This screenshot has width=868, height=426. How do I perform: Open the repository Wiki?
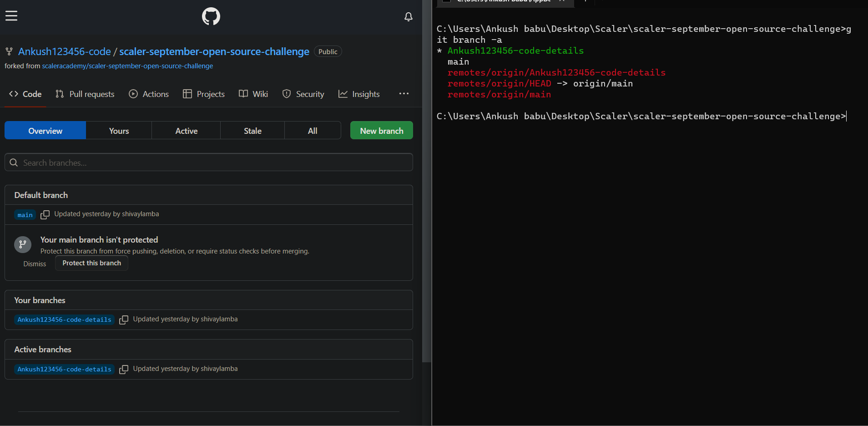(x=253, y=94)
